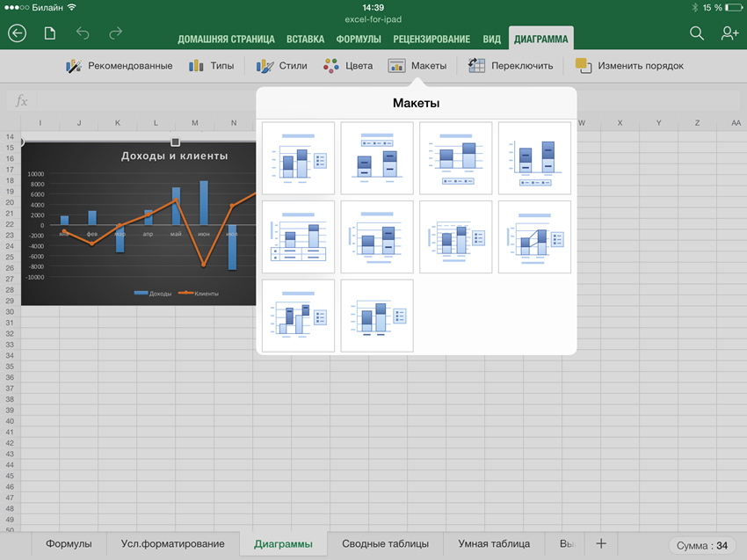The image size is (747, 560).
Task: Open the Умная таблица sheet tab
Action: coord(494,544)
